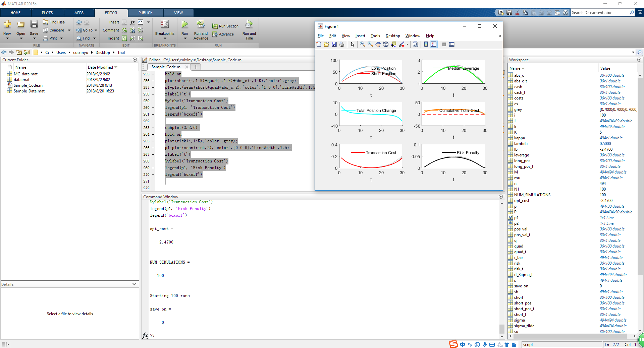
Task: Collapse the Details panel chevron
Action: click(134, 284)
